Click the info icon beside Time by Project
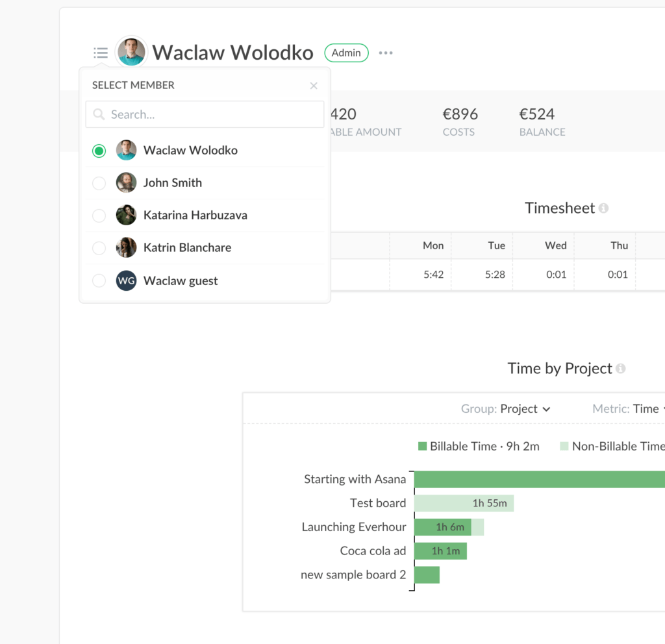Image resolution: width=665 pixels, height=644 pixels. click(x=622, y=368)
